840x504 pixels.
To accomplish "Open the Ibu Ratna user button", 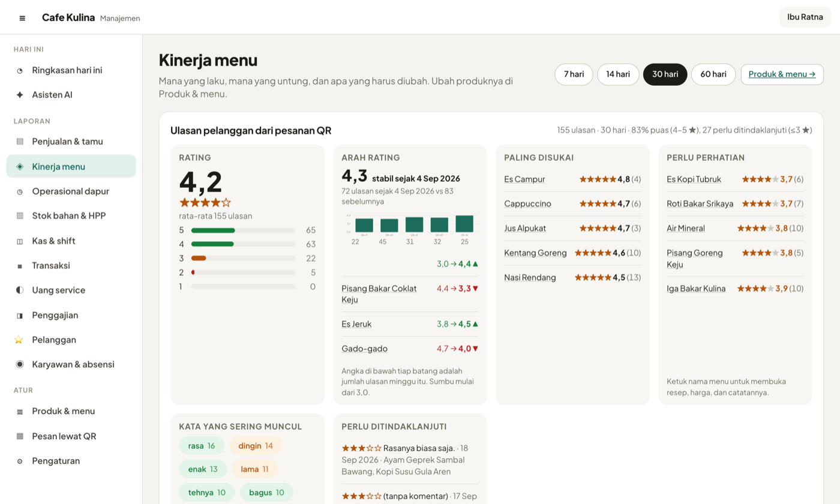I will [x=805, y=17].
